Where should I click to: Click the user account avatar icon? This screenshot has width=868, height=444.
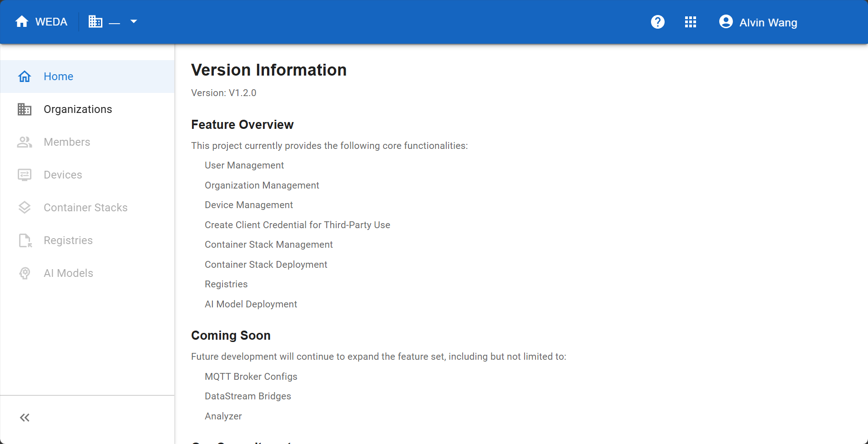[x=726, y=22]
